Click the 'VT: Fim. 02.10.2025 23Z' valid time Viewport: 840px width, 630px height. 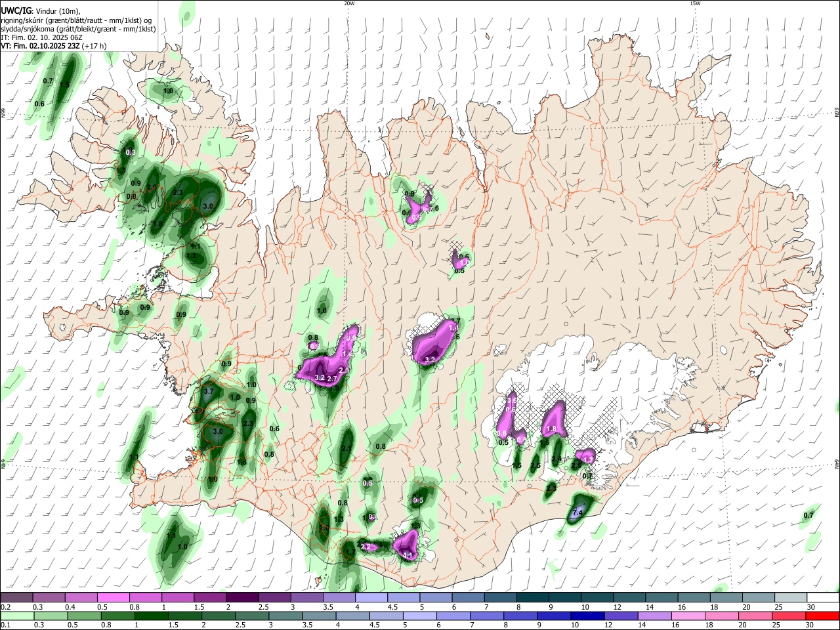tap(41, 46)
